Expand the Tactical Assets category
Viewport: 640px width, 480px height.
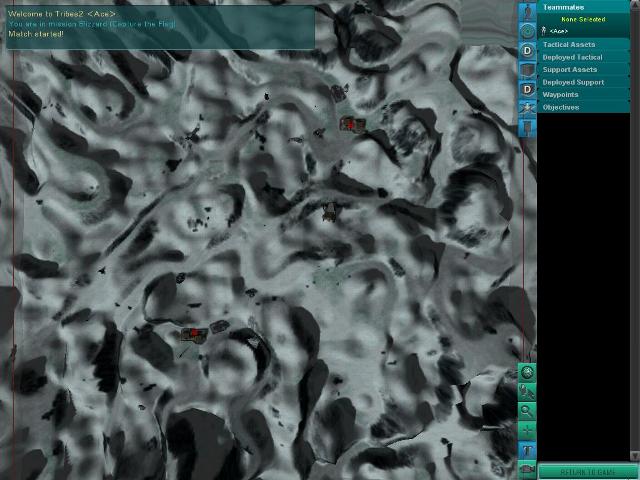(x=584, y=44)
